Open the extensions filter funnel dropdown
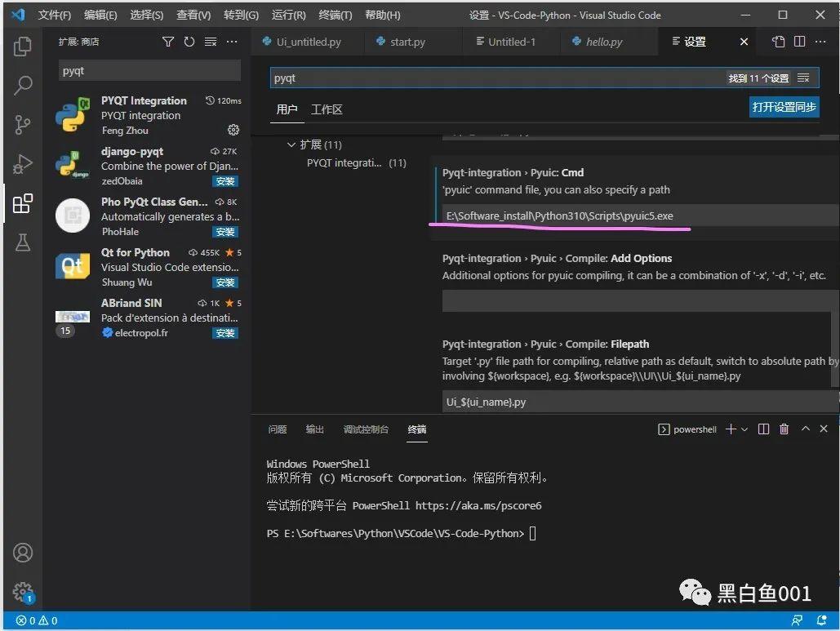The height and width of the screenshot is (631, 840). coord(169,42)
